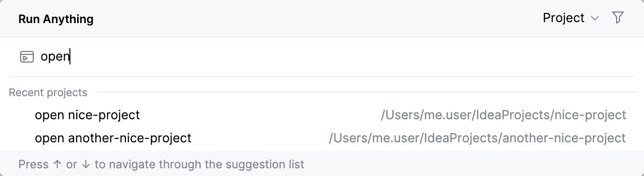Open the filter funnel icon

click(617, 18)
